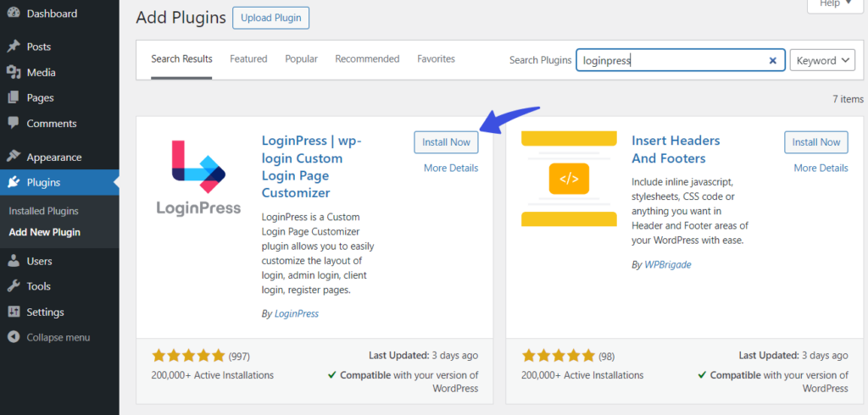Viewport: 868px width, 415px height.
Task: Switch to the Recommended tab
Action: tap(367, 58)
